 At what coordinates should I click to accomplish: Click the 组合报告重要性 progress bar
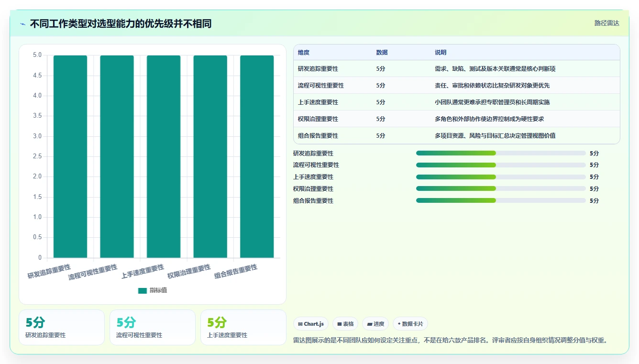pos(501,201)
